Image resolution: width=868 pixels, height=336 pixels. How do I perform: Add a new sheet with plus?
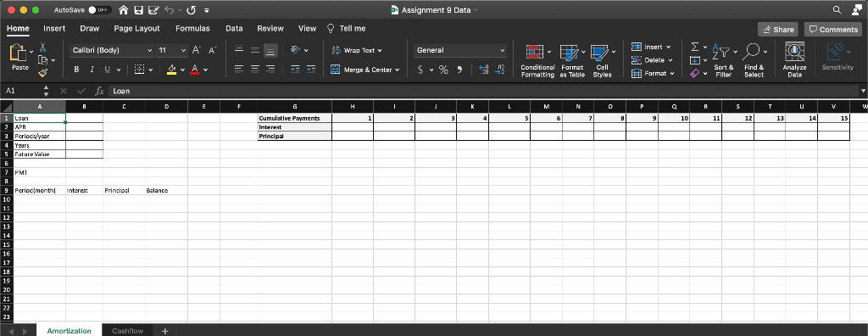[x=164, y=331]
